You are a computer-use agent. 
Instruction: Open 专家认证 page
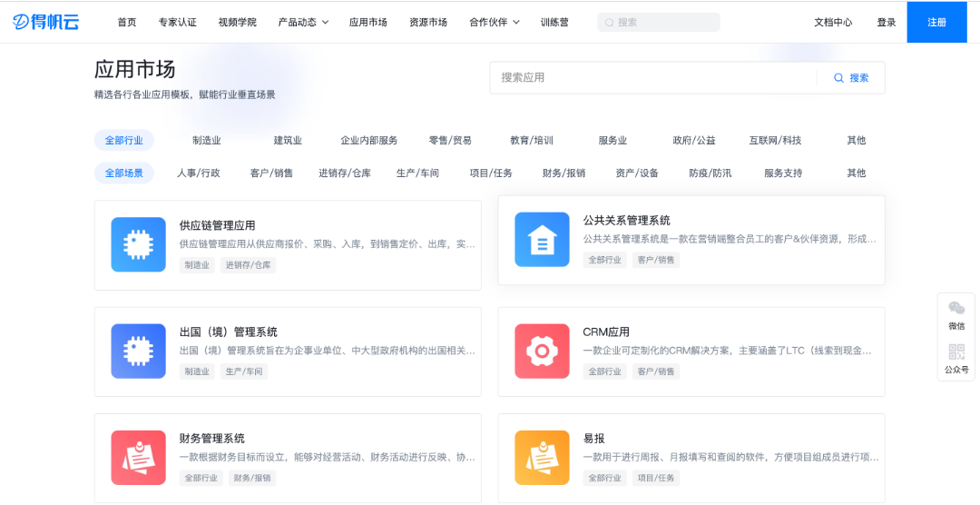[178, 23]
